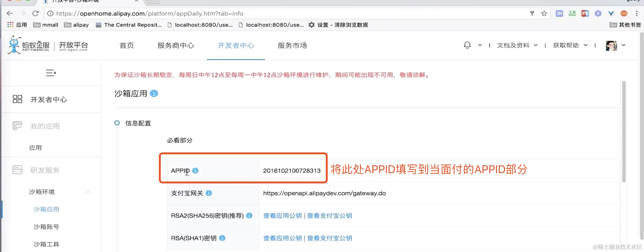Image resolution: width=644 pixels, height=252 pixels.
Task: Open 沙箱账号 in the sidebar
Action: (46, 227)
